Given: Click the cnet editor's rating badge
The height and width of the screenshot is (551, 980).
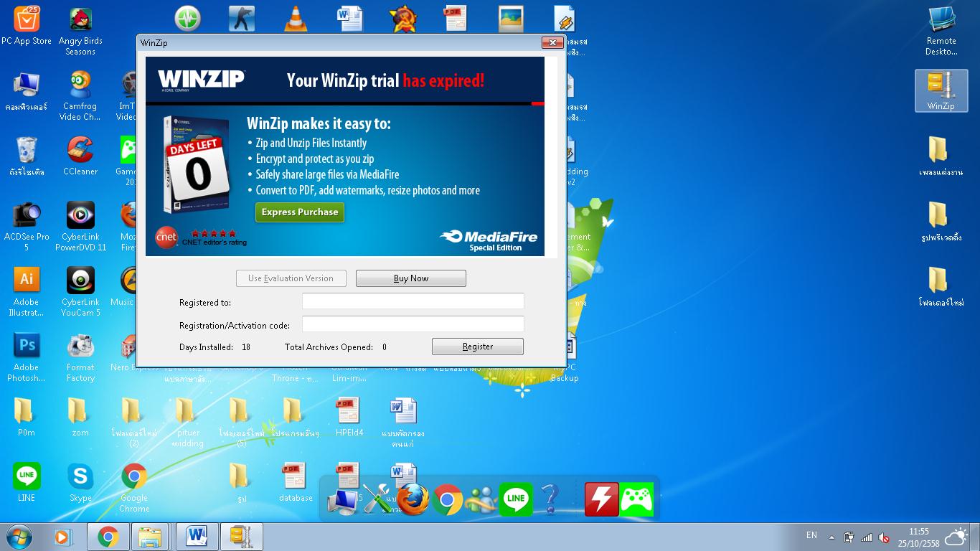Looking at the screenshot, I should tap(202, 237).
